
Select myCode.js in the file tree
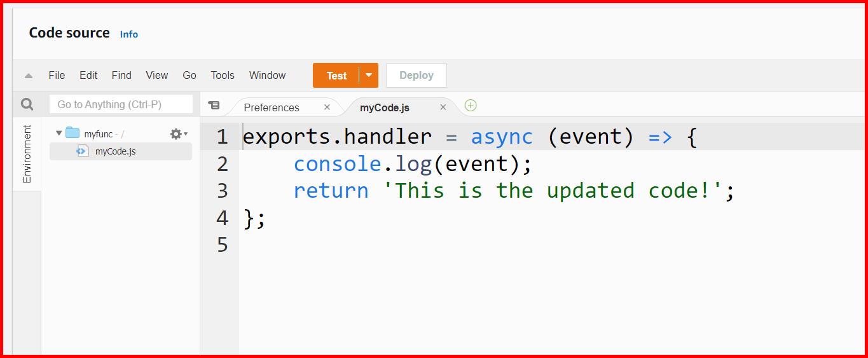(121, 151)
